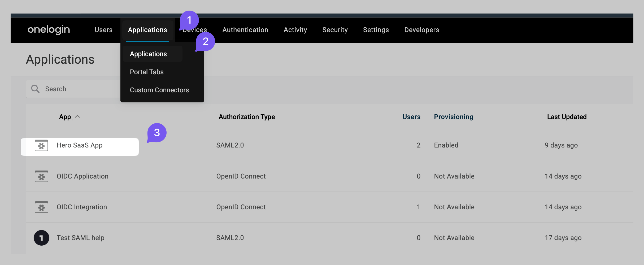
Task: Open the Hero SaaS App
Action: tap(80, 145)
